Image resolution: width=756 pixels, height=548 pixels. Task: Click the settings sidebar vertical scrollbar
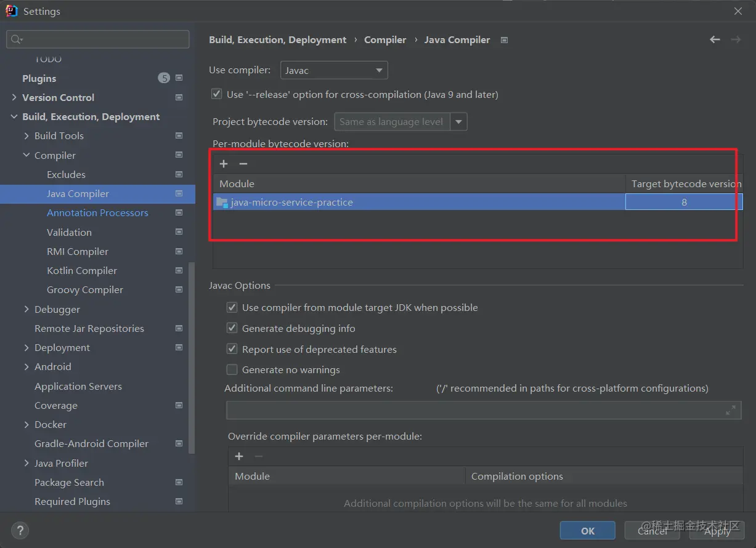192,357
